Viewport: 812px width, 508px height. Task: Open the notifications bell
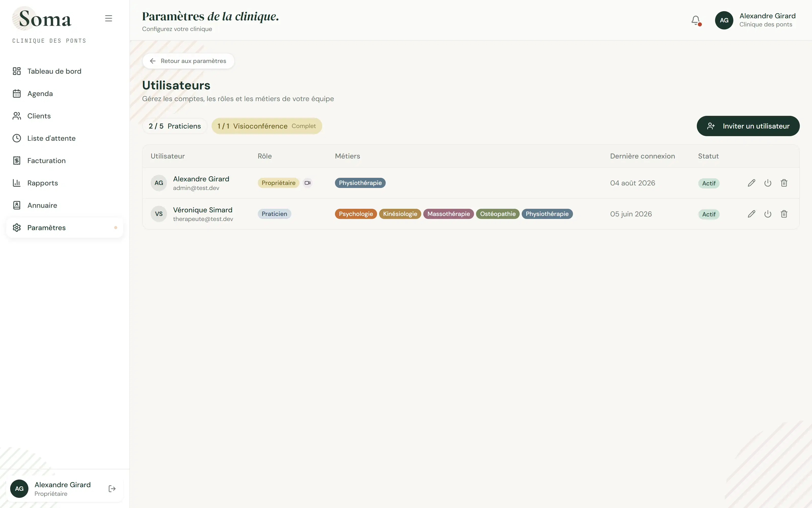click(696, 21)
